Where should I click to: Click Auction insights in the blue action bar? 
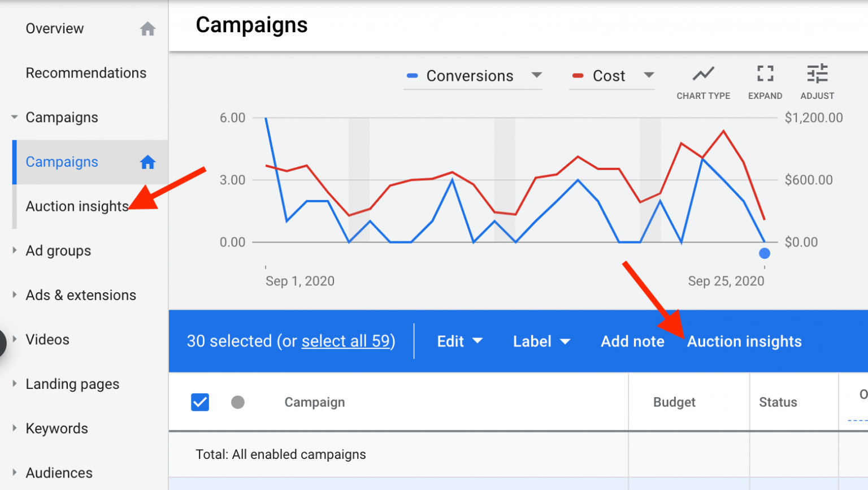(744, 341)
